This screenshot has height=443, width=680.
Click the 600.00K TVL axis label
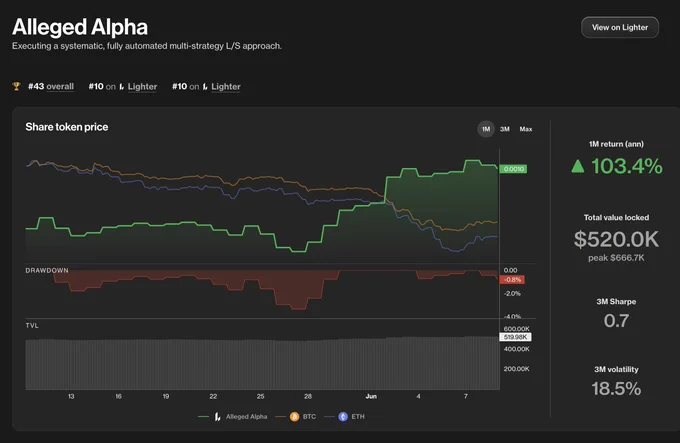(517, 329)
